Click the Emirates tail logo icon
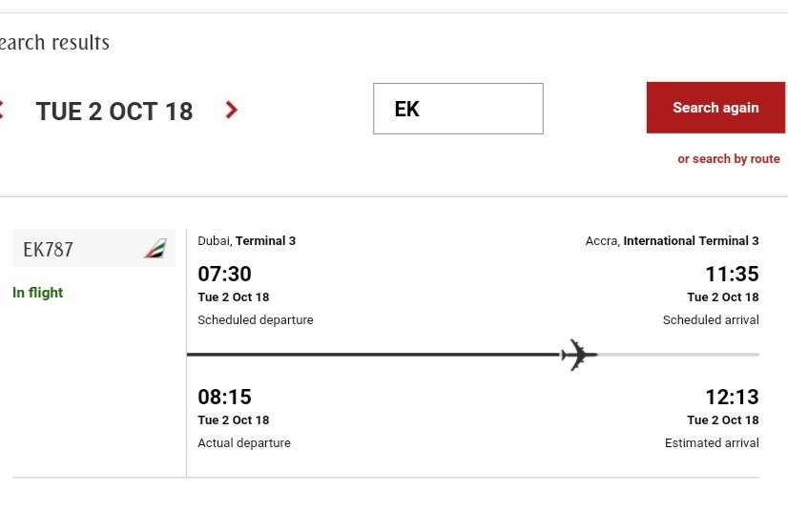Image resolution: width=788 pixels, height=532 pixels. [156, 248]
